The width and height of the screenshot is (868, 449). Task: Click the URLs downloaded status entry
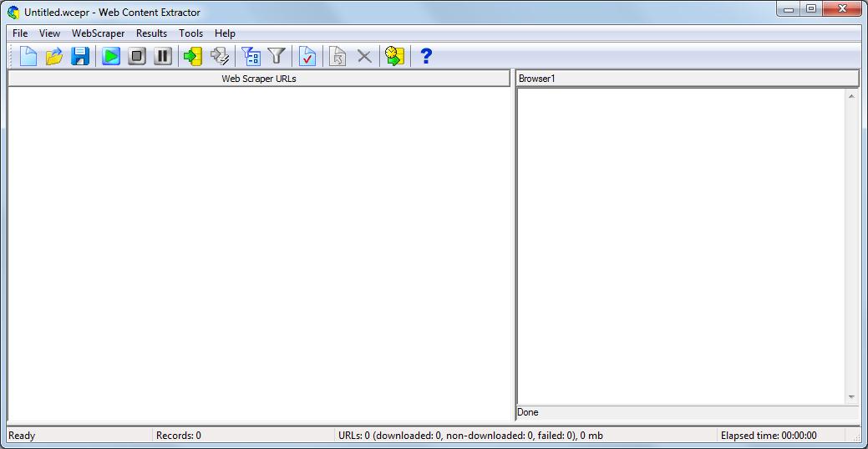(470, 436)
